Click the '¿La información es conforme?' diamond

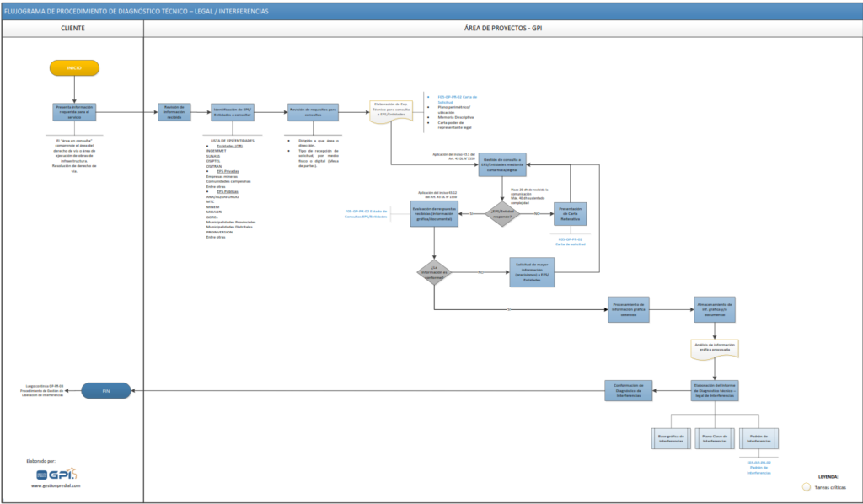pos(434,272)
